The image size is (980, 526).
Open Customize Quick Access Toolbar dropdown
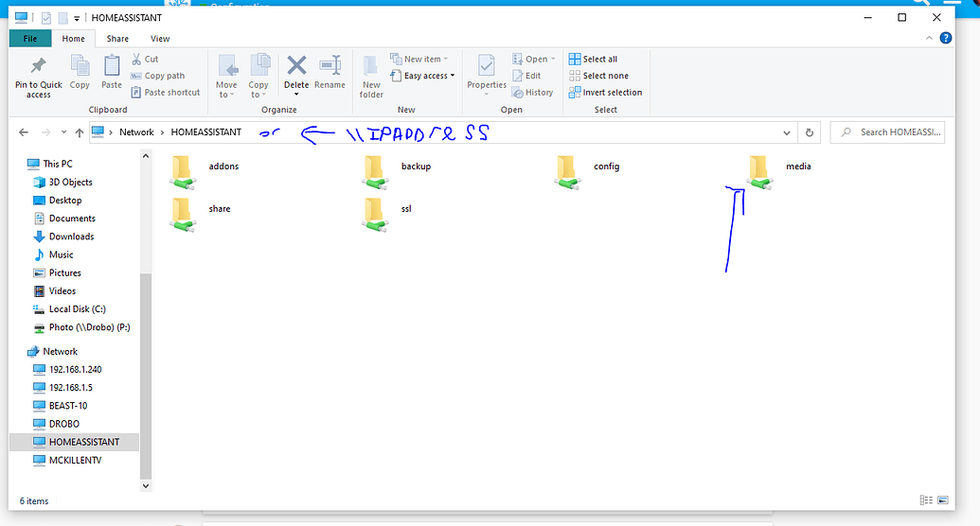pos(77,18)
